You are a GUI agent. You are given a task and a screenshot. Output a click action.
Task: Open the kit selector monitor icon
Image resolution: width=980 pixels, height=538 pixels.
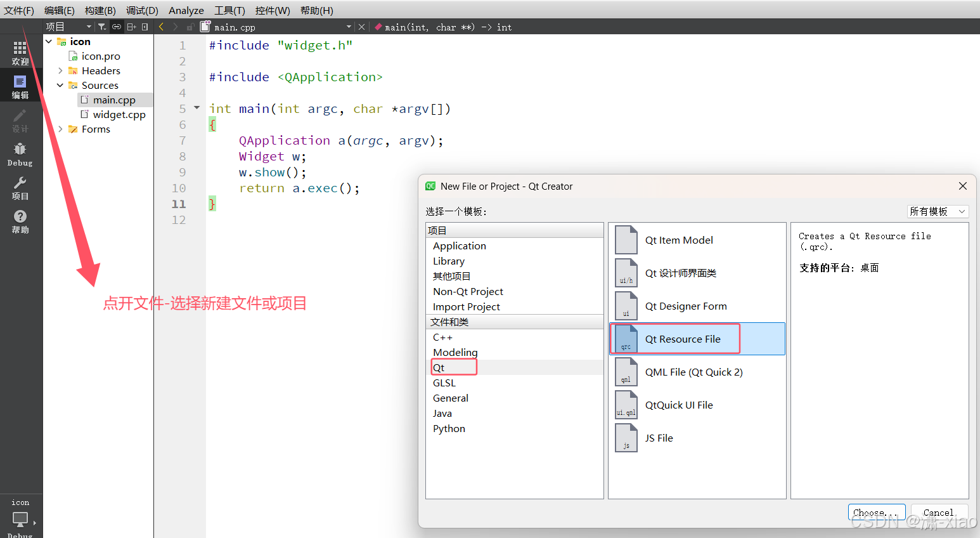point(20,519)
